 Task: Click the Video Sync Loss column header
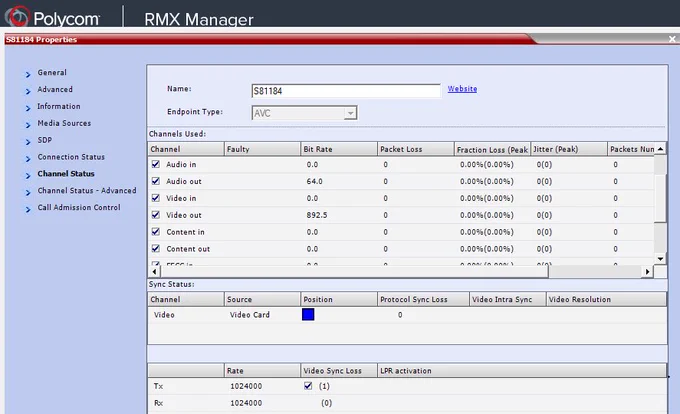(x=339, y=371)
